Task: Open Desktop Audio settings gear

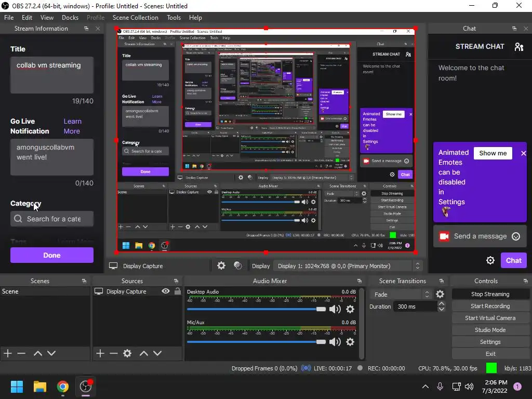Action: tap(350, 309)
